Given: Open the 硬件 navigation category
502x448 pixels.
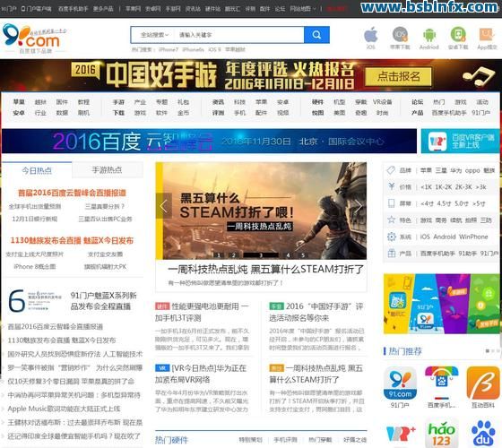Looking at the screenshot, I should tap(317, 102).
